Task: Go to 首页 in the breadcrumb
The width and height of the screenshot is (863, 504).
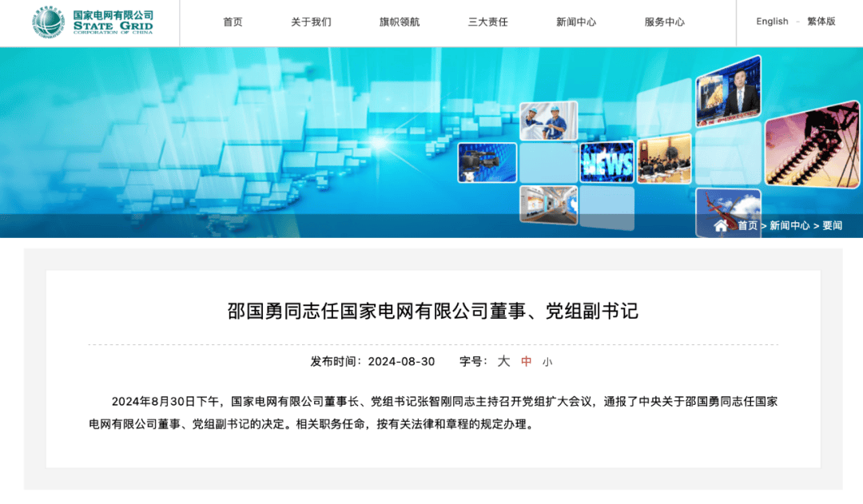Action: point(747,225)
